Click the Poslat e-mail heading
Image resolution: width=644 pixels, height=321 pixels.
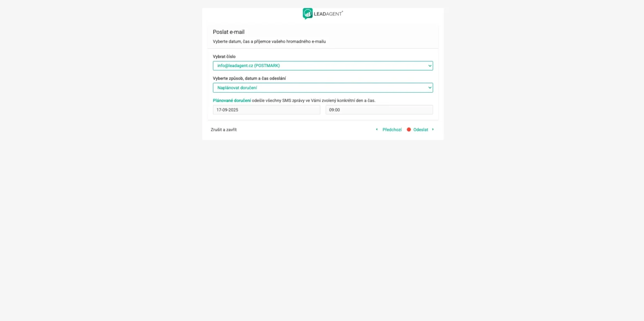[x=229, y=32]
